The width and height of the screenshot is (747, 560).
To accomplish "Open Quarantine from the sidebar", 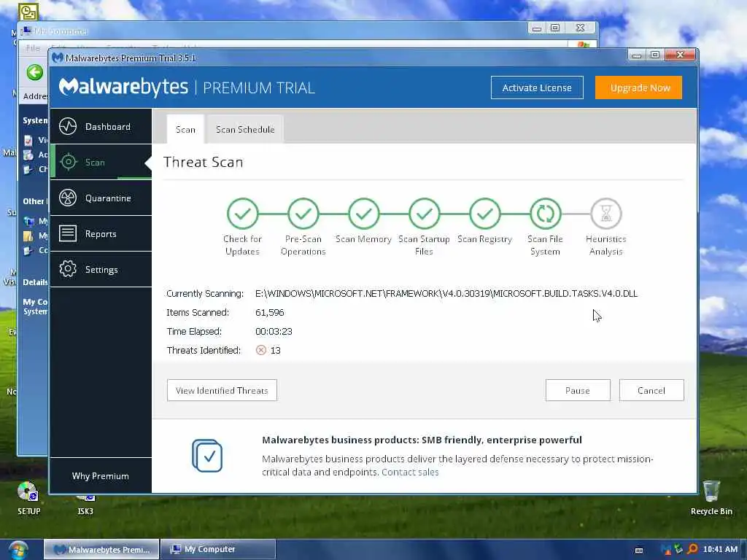I will pos(101,198).
